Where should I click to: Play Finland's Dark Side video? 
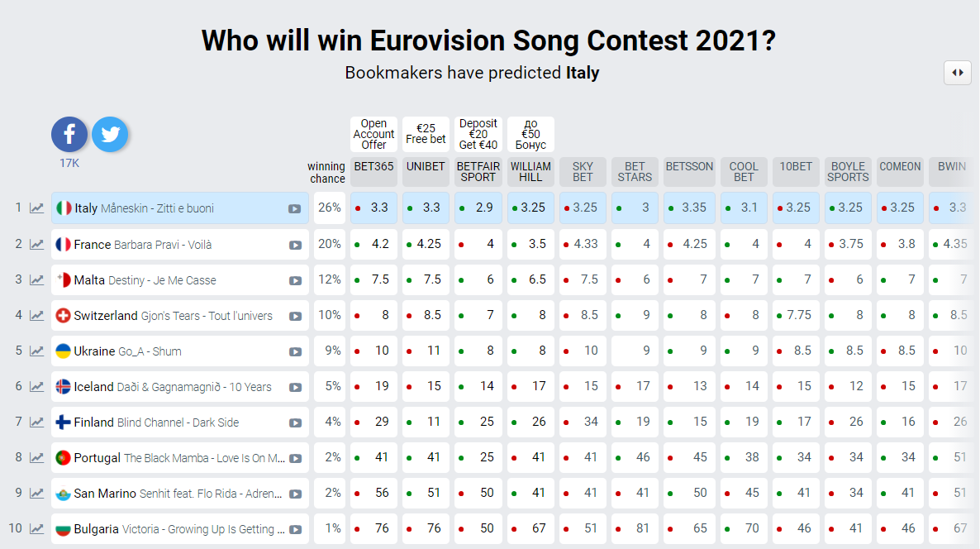point(294,422)
